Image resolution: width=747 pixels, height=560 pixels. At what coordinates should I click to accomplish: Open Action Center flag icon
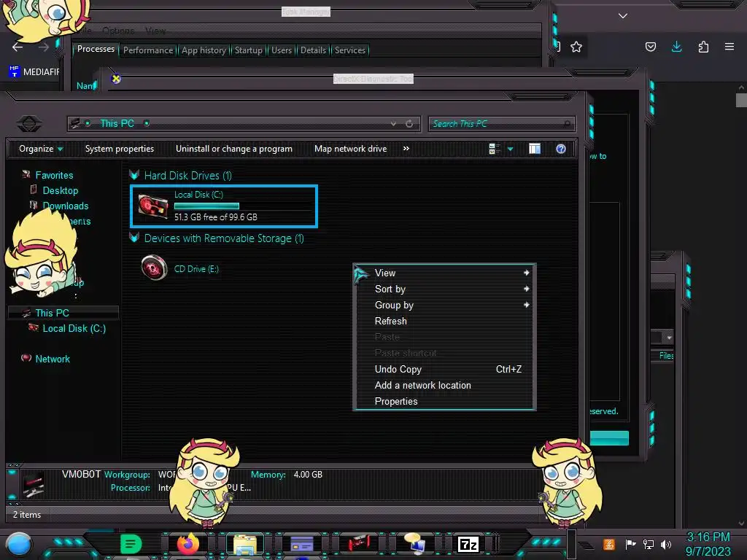click(630, 544)
